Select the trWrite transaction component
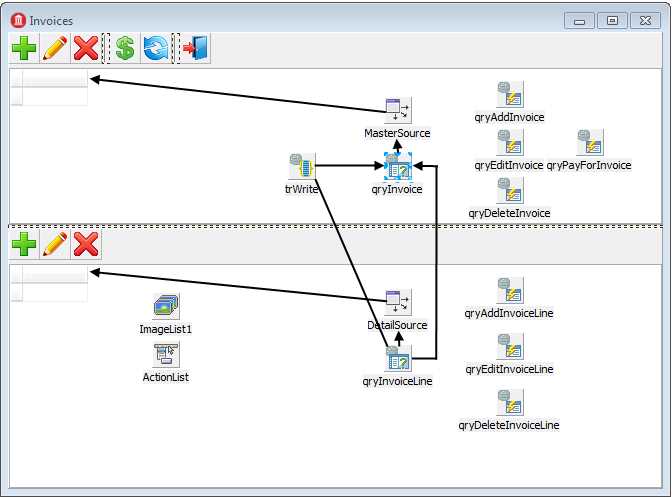This screenshot has width=672, height=497. tap(302, 166)
